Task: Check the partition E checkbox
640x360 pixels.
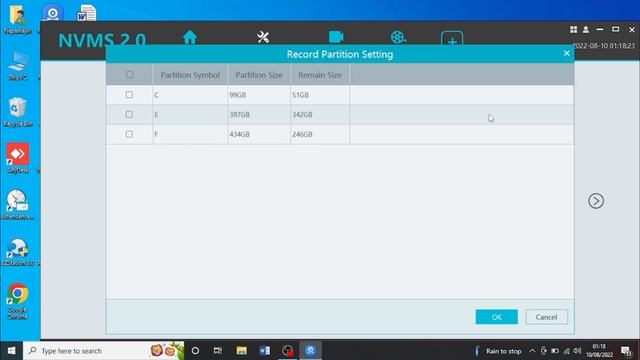Action: click(x=129, y=114)
